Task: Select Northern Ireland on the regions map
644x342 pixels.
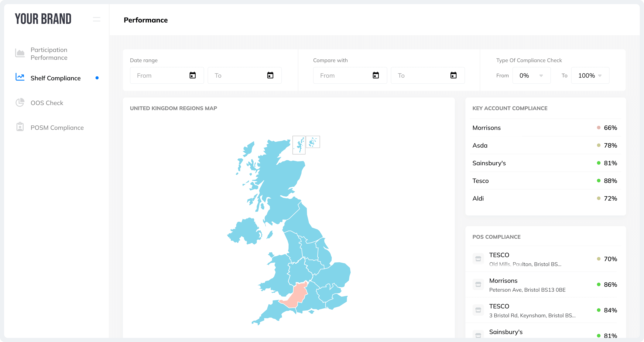Action: coord(246,231)
